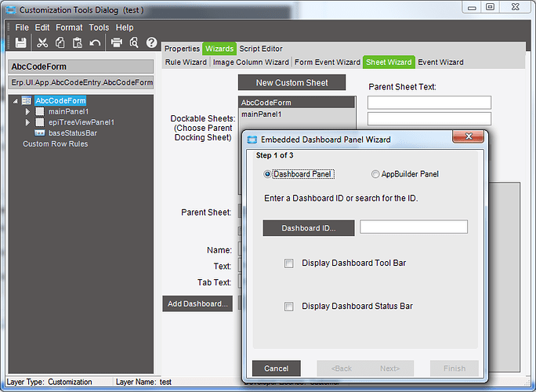
Task: Click the Erp.UI.App.AbcCodeEntry.AbcCodeForm label
Action: click(81, 82)
